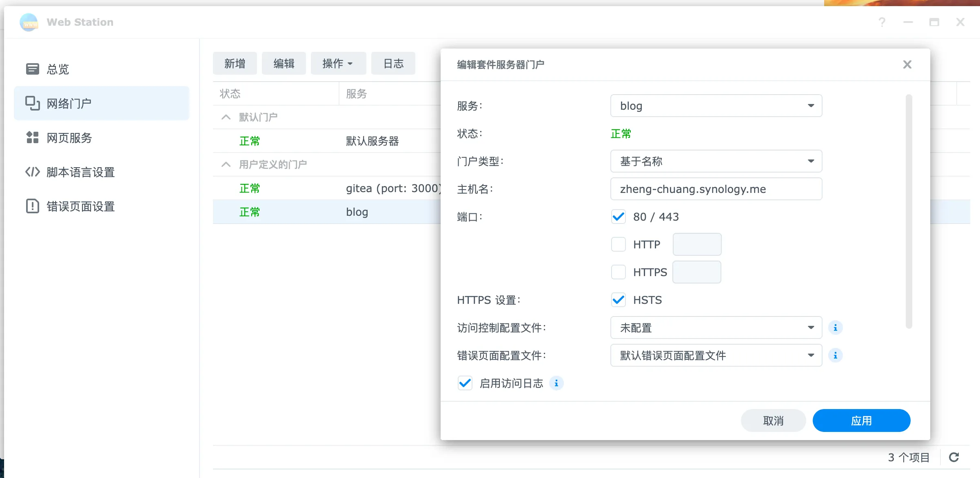This screenshot has width=980, height=478.
Task: Click the web portal sidebar icon
Action: tap(32, 103)
